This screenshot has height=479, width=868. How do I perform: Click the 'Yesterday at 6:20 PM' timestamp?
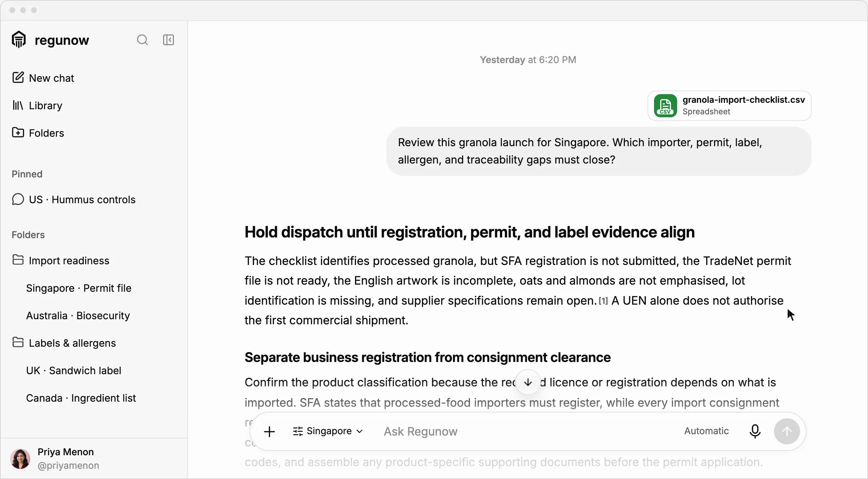click(528, 60)
